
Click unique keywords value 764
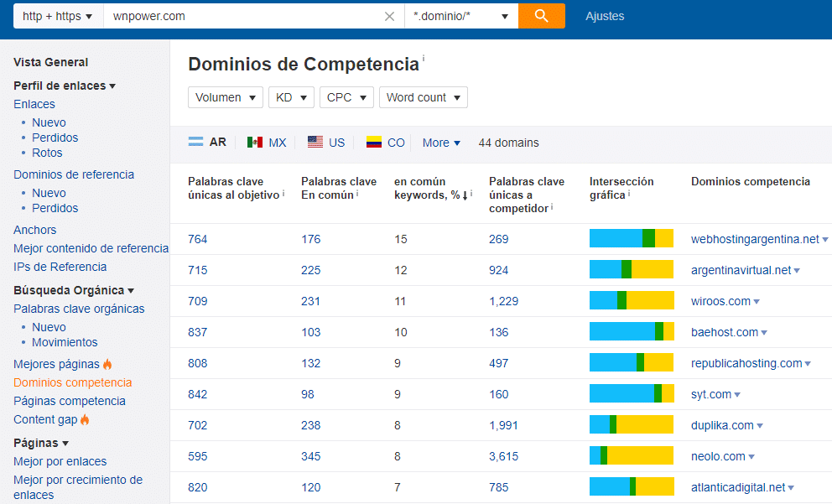click(197, 239)
